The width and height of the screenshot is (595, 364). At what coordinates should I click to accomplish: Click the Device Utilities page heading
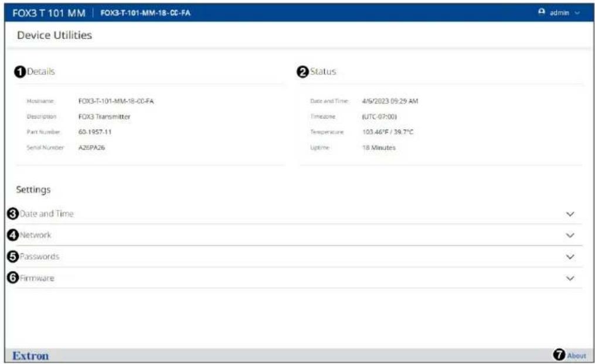tap(55, 35)
